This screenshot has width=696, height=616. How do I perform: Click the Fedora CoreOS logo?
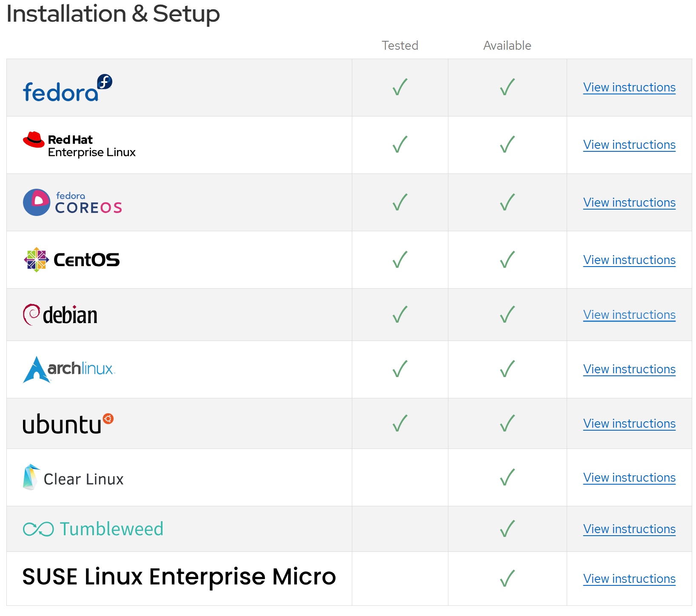click(72, 202)
